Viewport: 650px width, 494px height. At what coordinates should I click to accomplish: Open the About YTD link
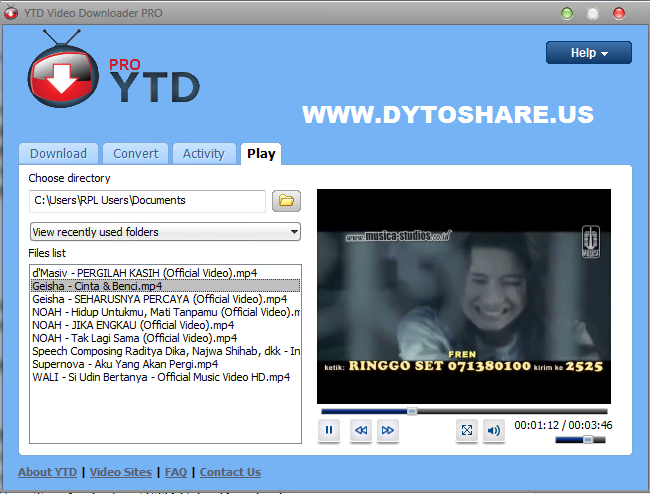point(47,472)
